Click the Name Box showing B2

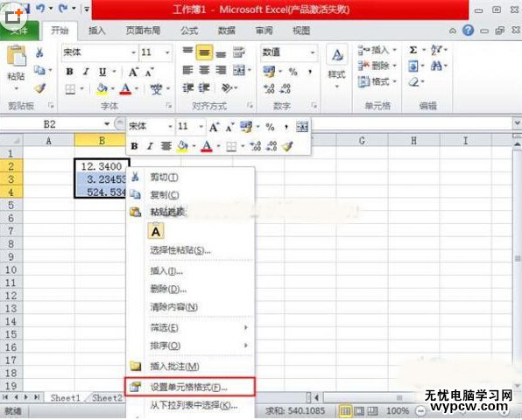click(x=50, y=124)
